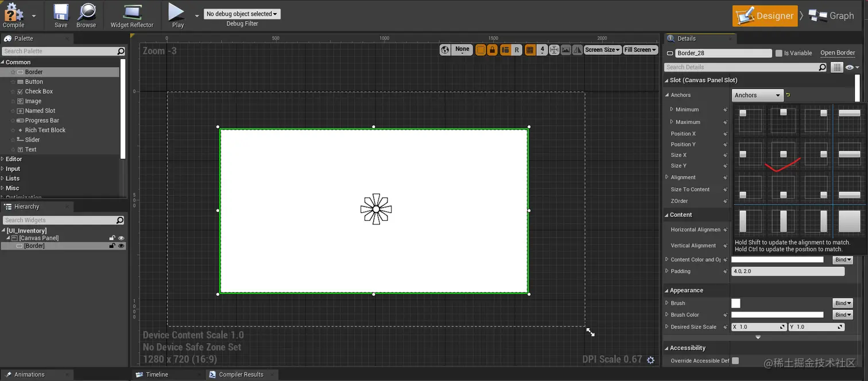Viewport: 868px width, 381px height.
Task: Open Browse to asset
Action: [86, 15]
